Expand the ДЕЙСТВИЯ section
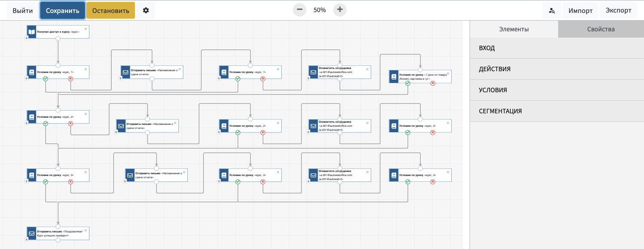The width and height of the screenshot is (644, 249). pos(557,69)
